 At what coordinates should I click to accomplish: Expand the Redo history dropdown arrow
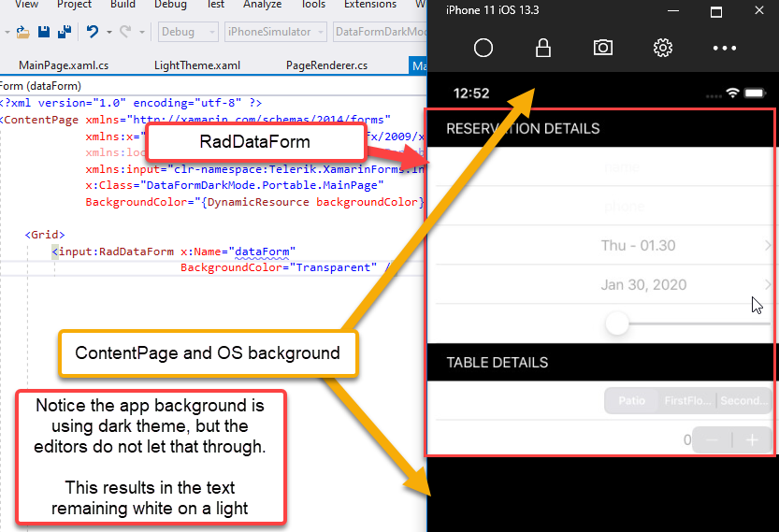142,33
